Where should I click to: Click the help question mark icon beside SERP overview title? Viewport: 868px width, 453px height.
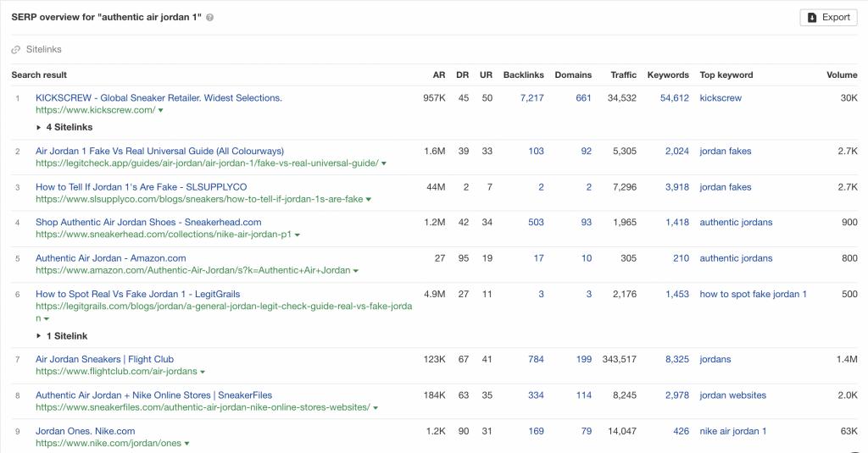coord(210,18)
